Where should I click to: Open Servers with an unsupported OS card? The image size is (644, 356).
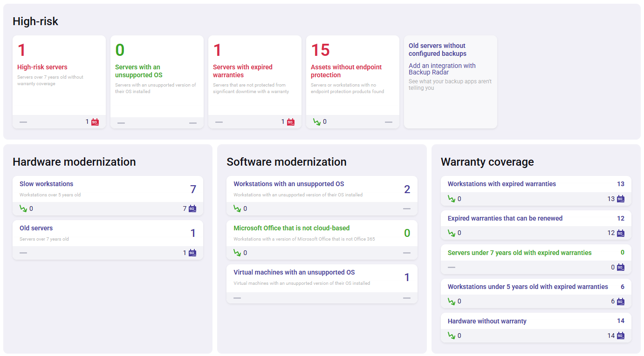tap(138, 71)
